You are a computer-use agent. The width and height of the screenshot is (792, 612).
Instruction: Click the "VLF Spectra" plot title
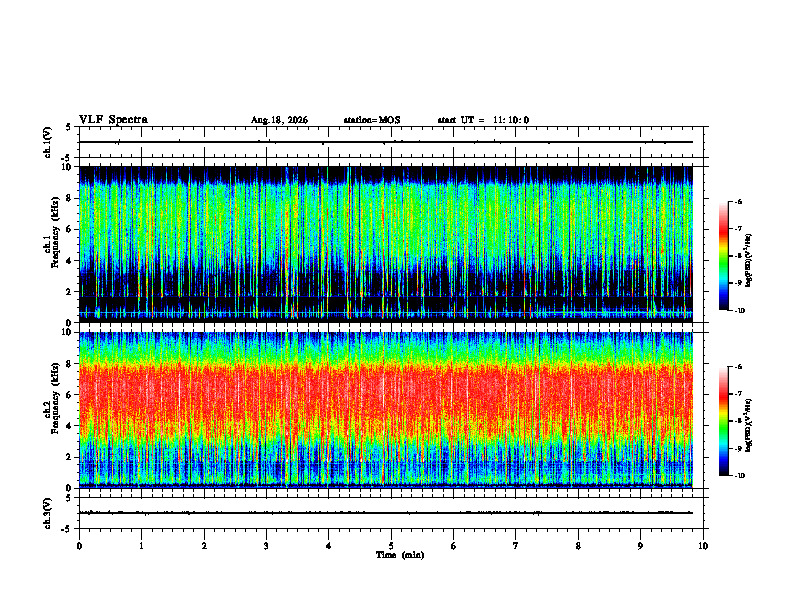pos(113,120)
